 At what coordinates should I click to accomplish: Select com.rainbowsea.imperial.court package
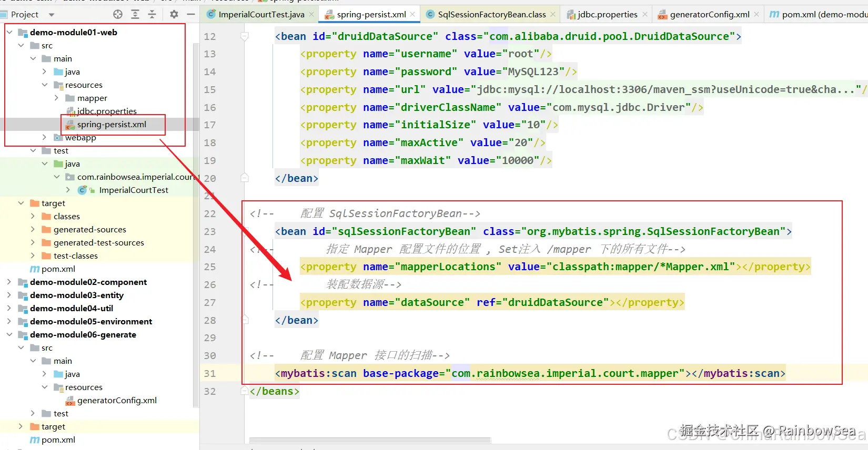point(137,177)
